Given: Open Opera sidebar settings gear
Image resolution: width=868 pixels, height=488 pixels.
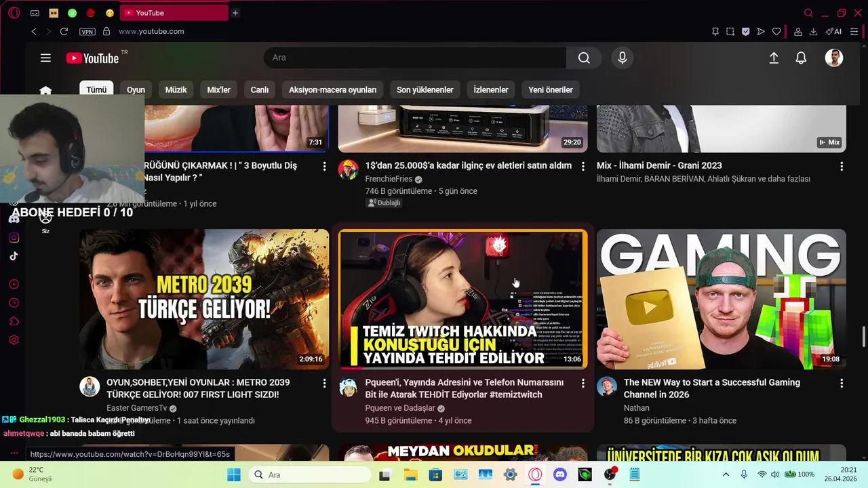Looking at the screenshot, I should 14,340.
